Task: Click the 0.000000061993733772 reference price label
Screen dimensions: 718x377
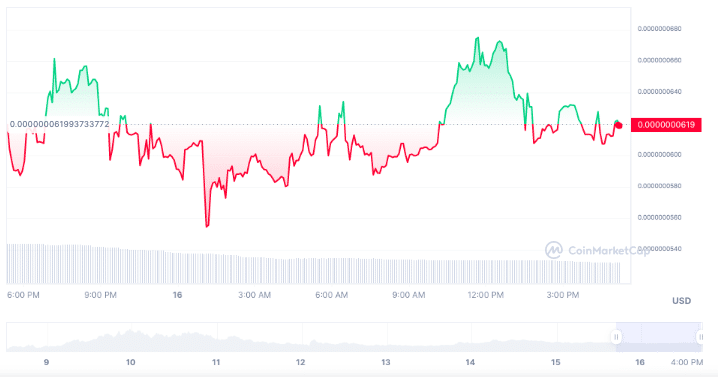Action: 60,124
